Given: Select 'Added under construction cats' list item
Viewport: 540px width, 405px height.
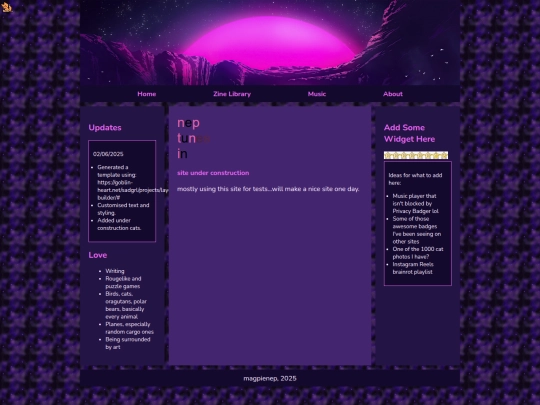Looking at the screenshot, I should (119, 224).
